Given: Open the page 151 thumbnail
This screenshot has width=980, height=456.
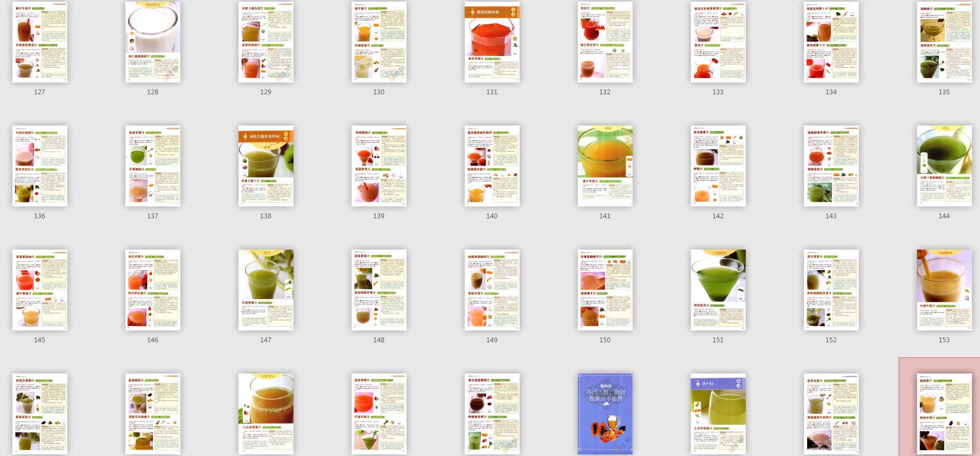Looking at the screenshot, I should click(x=718, y=290).
